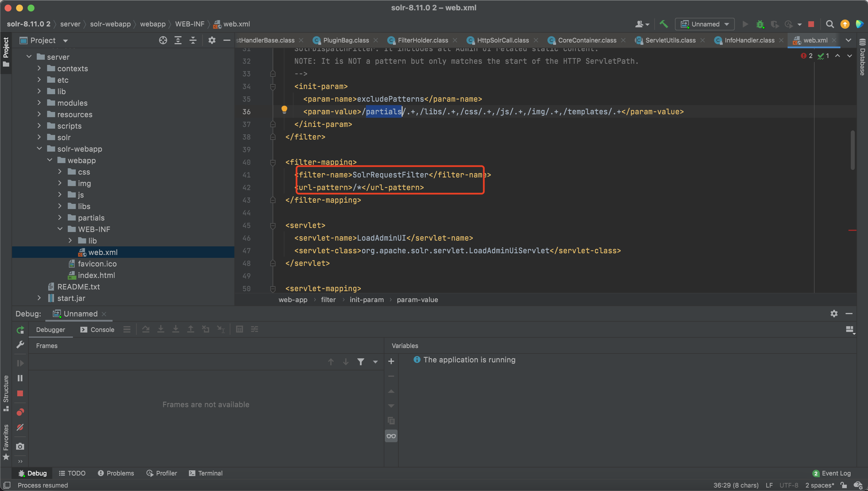The height and width of the screenshot is (491, 868).
Task: Open the Event Log
Action: pos(832,473)
